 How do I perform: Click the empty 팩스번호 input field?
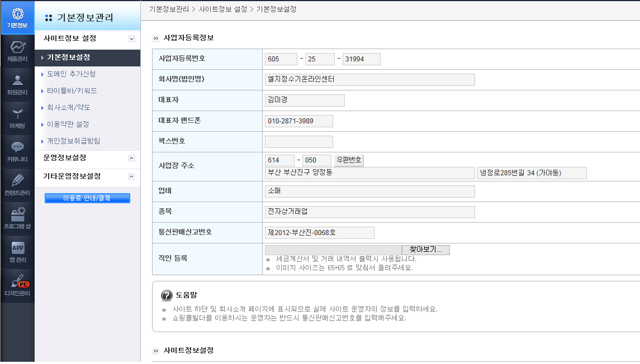(x=299, y=142)
